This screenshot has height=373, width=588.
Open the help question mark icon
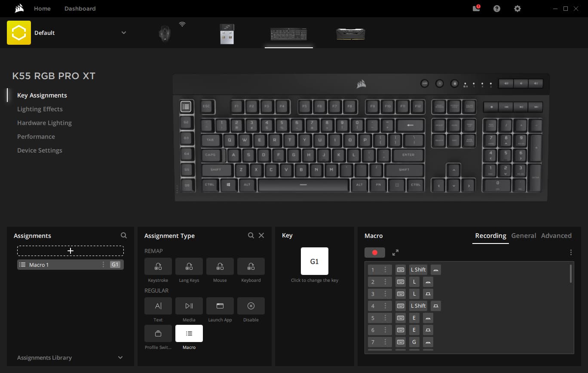point(497,9)
